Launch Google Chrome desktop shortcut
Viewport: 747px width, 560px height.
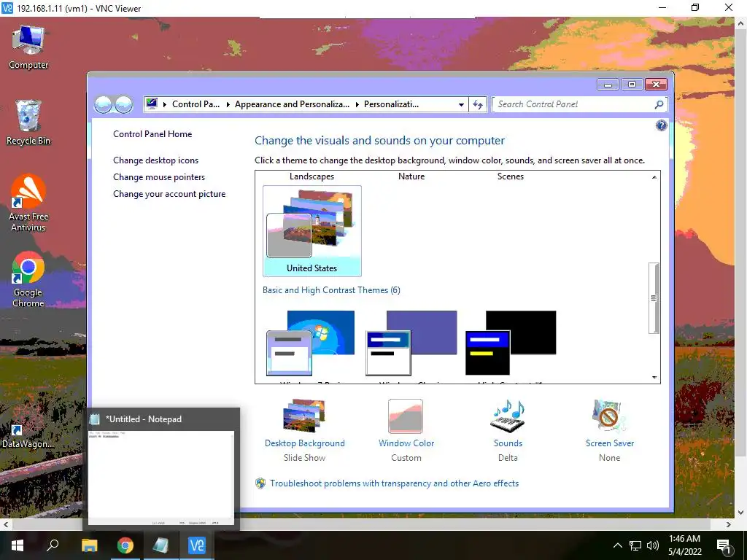click(x=28, y=279)
